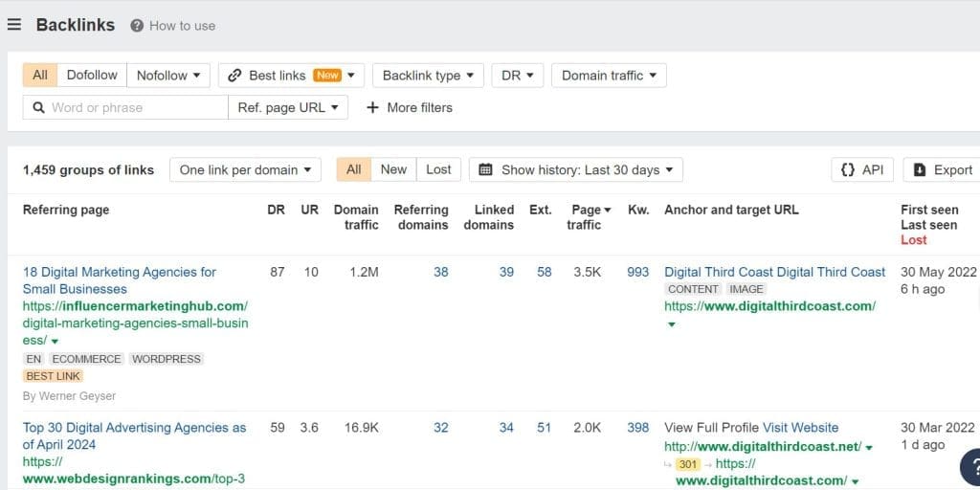Click the Export button
This screenshot has width=980, height=490.
943,170
